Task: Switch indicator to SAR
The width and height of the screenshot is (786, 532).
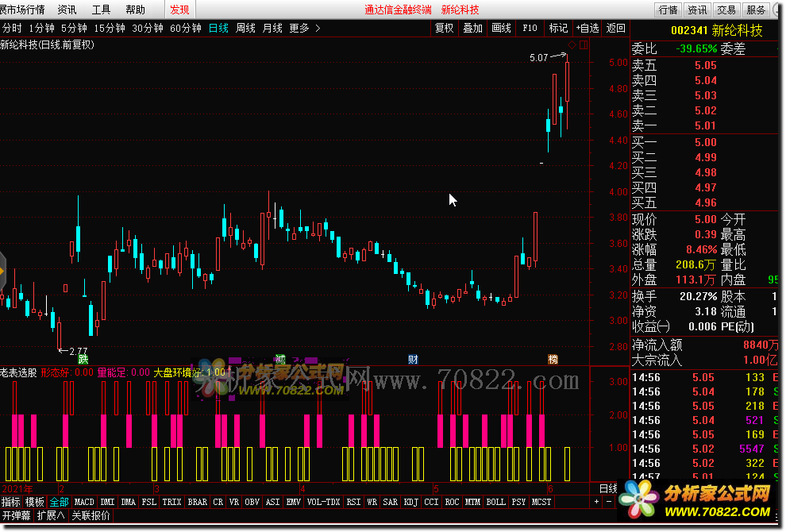Action: pos(390,502)
